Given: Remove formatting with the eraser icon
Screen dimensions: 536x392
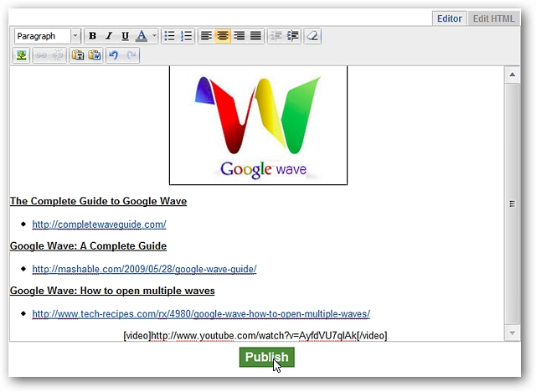Looking at the screenshot, I should (312, 36).
